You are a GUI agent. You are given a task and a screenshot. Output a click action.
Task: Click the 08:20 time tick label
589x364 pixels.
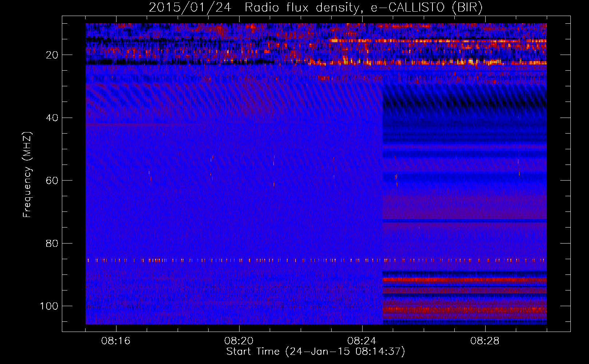(x=239, y=341)
